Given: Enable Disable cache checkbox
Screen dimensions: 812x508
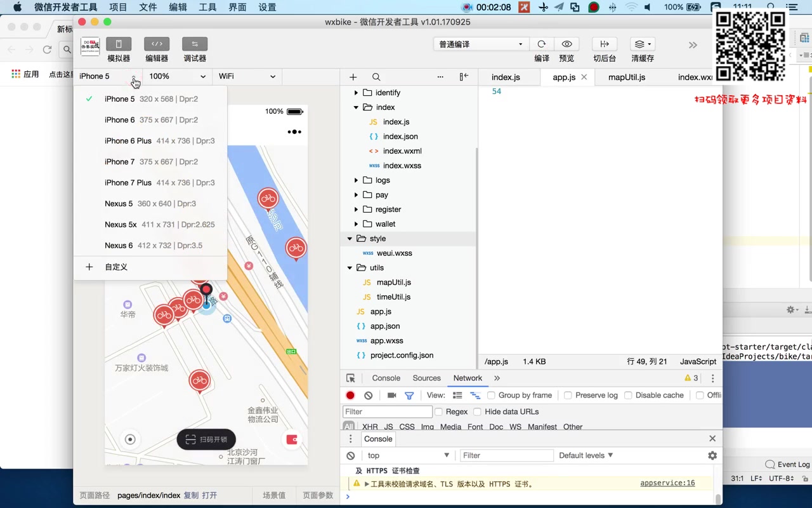Looking at the screenshot, I should pos(628,395).
